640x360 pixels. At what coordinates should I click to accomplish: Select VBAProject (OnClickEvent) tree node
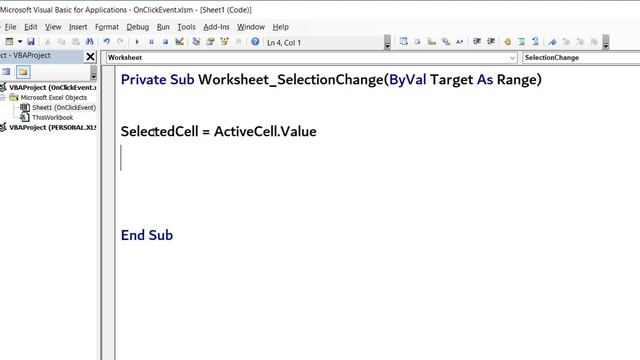click(x=52, y=87)
